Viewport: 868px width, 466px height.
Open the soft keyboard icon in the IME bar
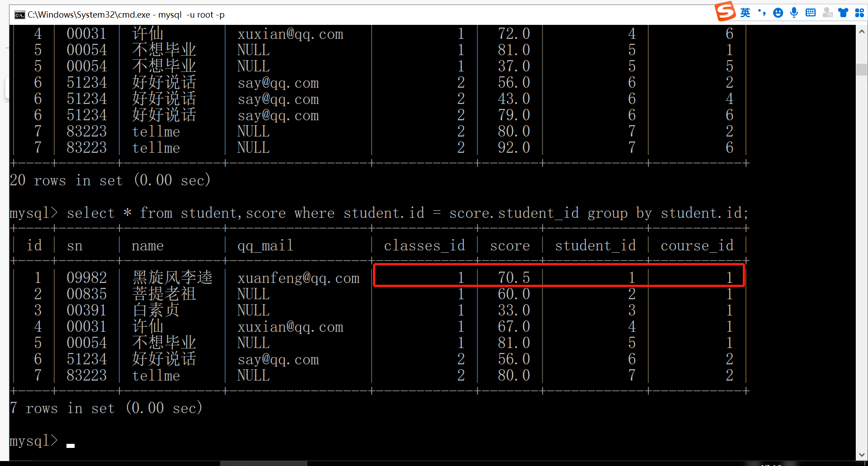point(811,13)
